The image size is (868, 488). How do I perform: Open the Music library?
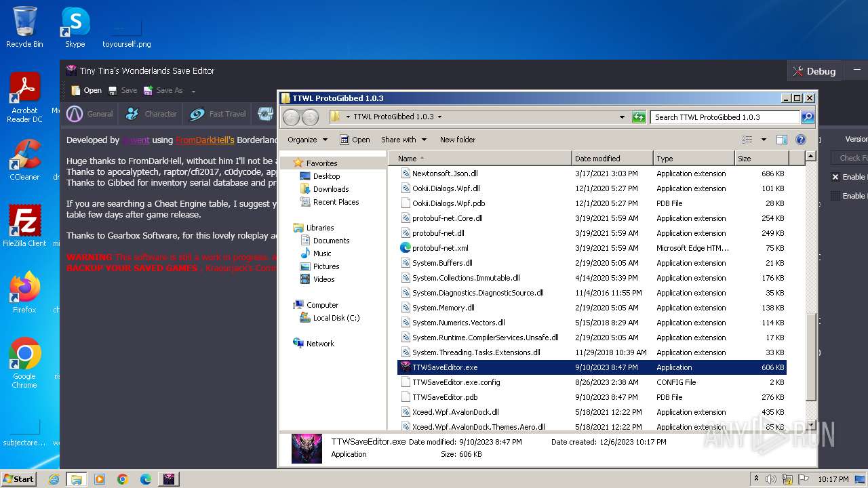coord(322,253)
